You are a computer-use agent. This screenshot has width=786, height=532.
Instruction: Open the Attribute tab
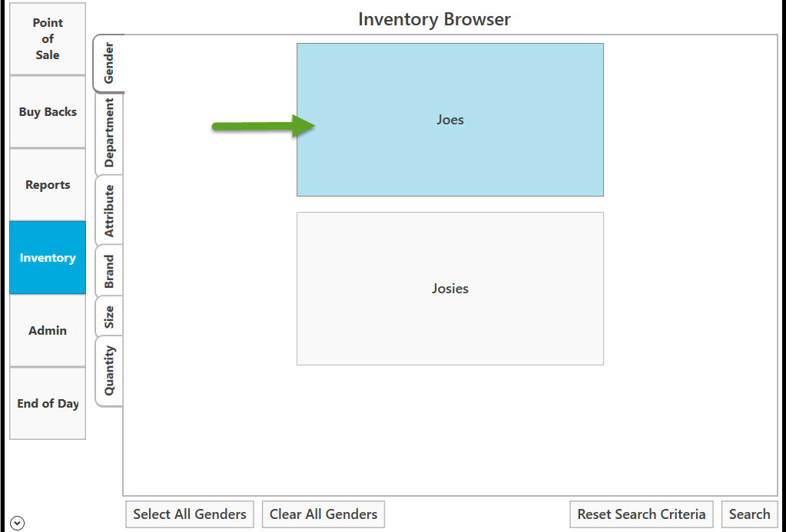pyautogui.click(x=109, y=210)
